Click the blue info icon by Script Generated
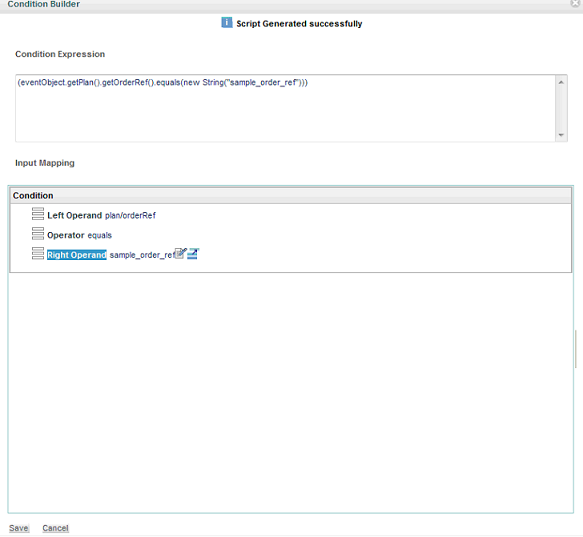Image resolution: width=583 pixels, height=537 pixels. [x=227, y=22]
